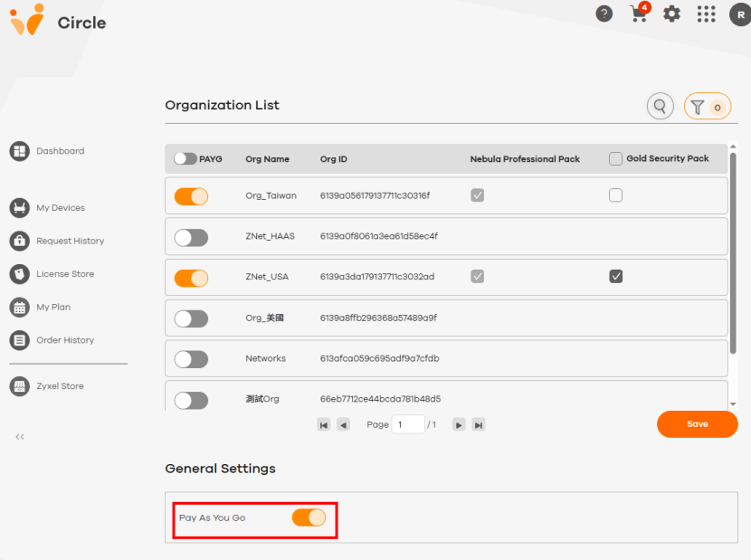Collapse the sidebar with the double chevron

[20, 436]
